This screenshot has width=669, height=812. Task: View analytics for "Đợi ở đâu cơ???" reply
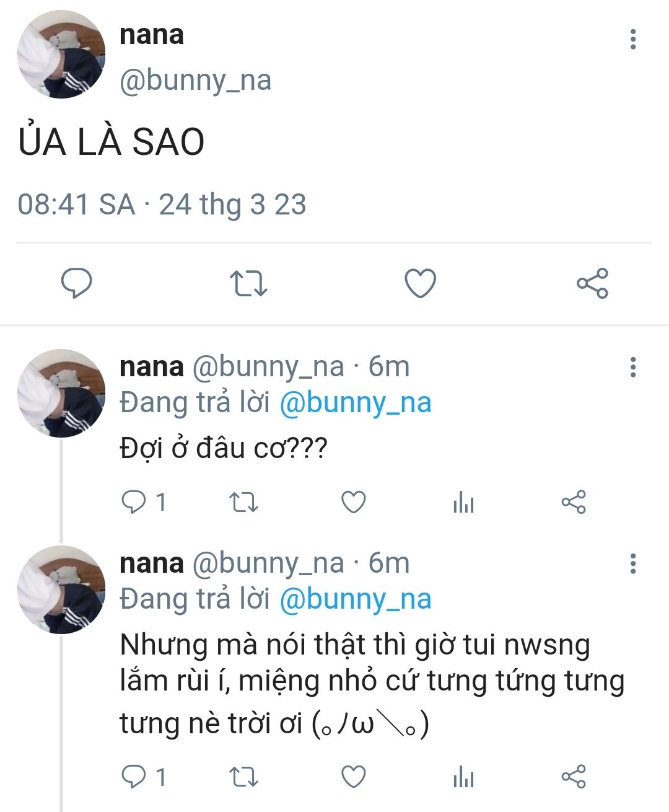coord(463,502)
